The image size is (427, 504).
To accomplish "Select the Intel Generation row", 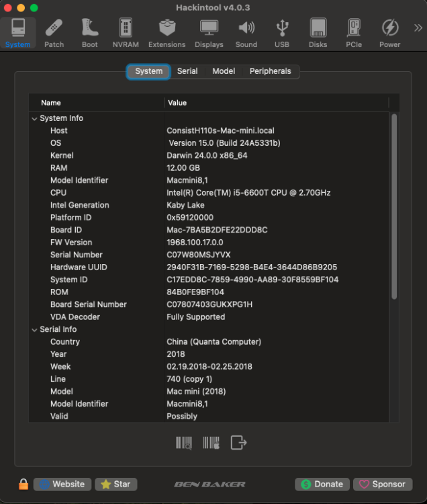I will point(209,205).
